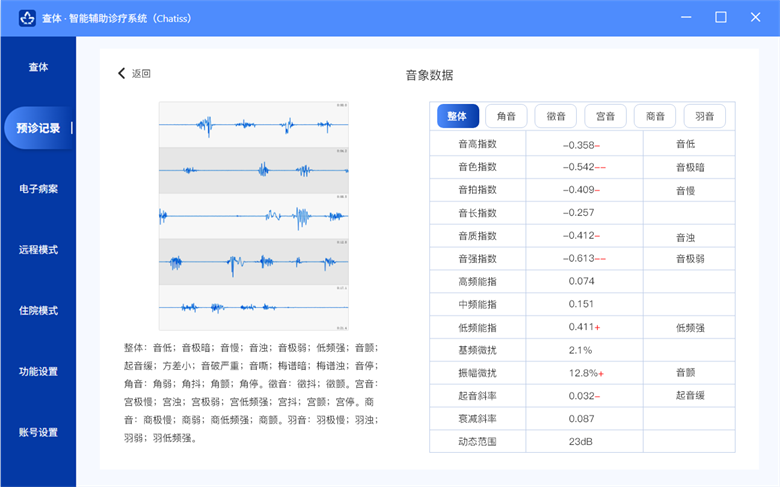The width and height of the screenshot is (780, 487).
Task: Click the third waveform strip
Action: pos(254,216)
